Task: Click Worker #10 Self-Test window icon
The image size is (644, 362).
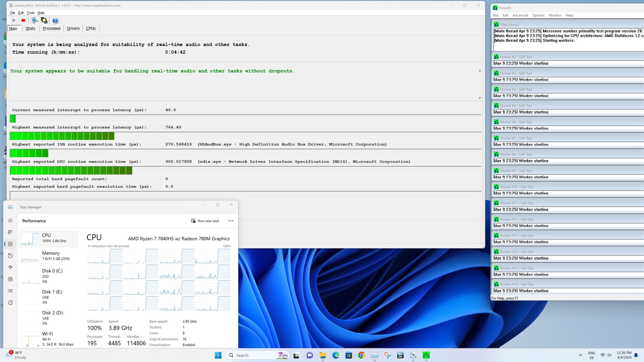Action: (496, 187)
